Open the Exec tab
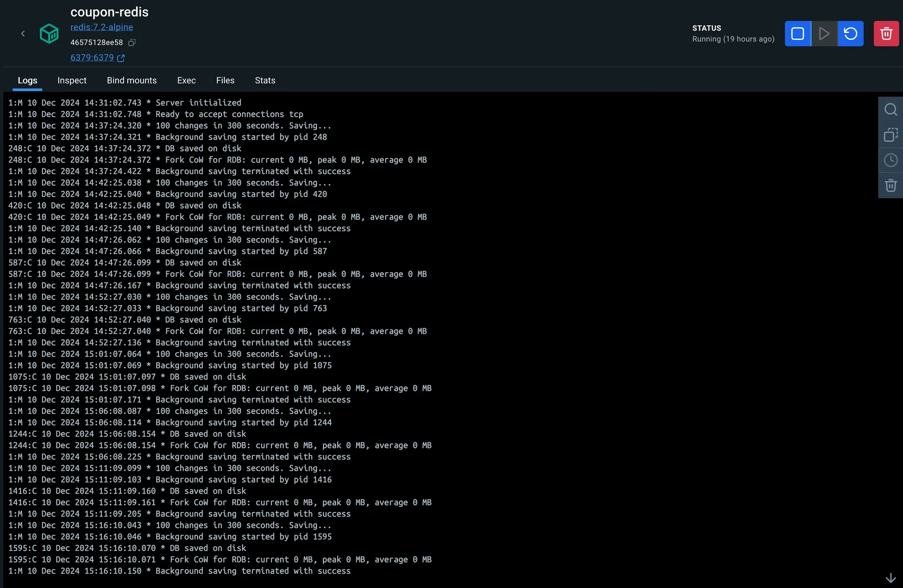This screenshot has width=903, height=588. [187, 80]
